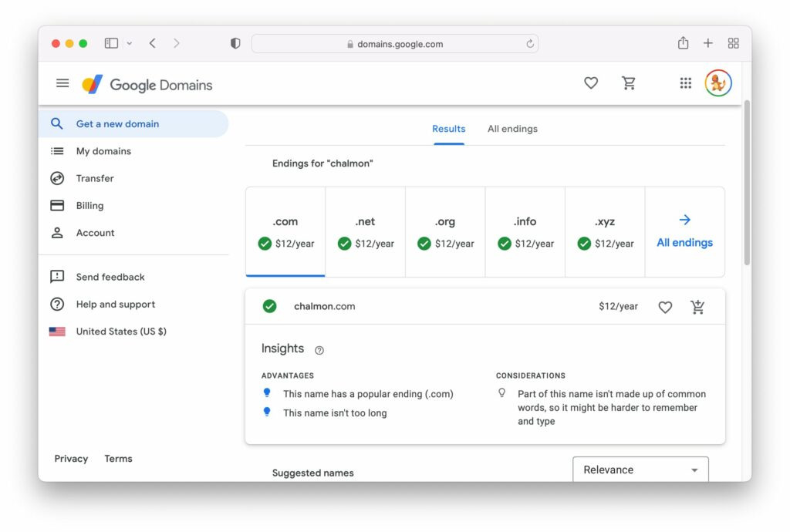Screen dimensions: 790x532
Task: Reload the page
Action: point(530,44)
